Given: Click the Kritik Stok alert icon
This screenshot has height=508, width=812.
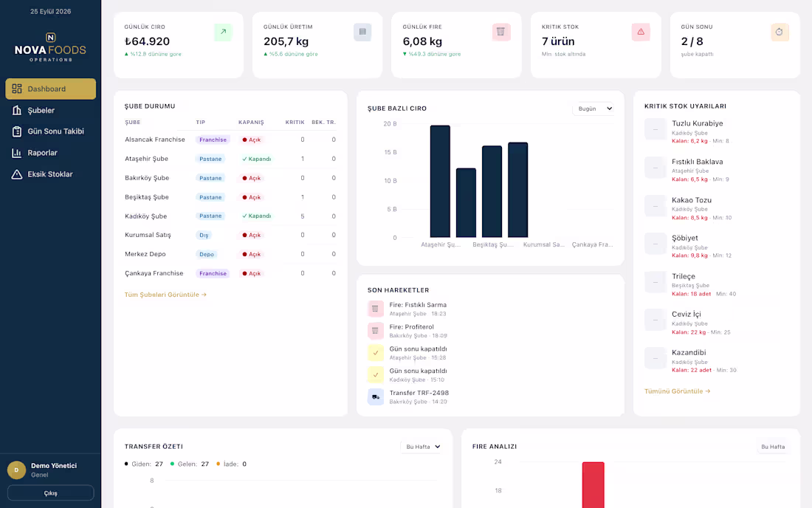Looking at the screenshot, I should tap(641, 32).
